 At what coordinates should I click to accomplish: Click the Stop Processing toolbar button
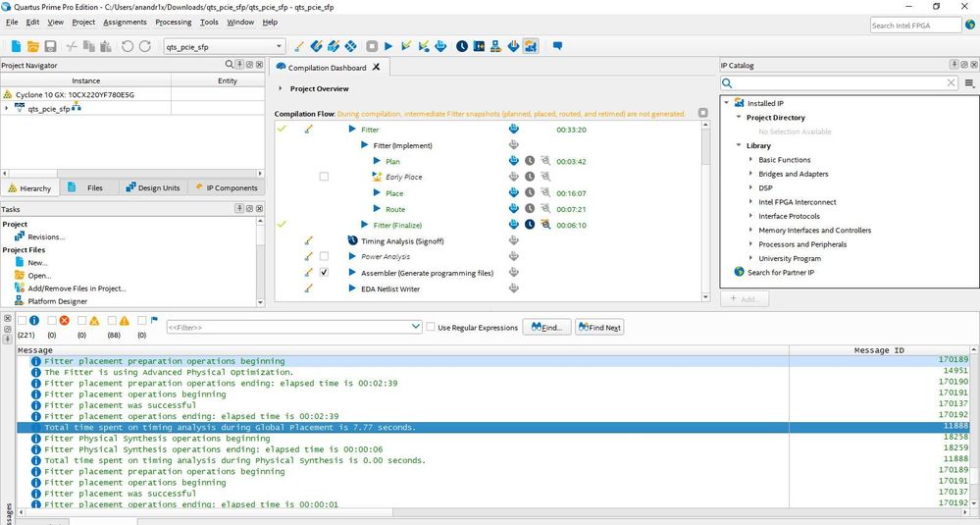(372, 46)
